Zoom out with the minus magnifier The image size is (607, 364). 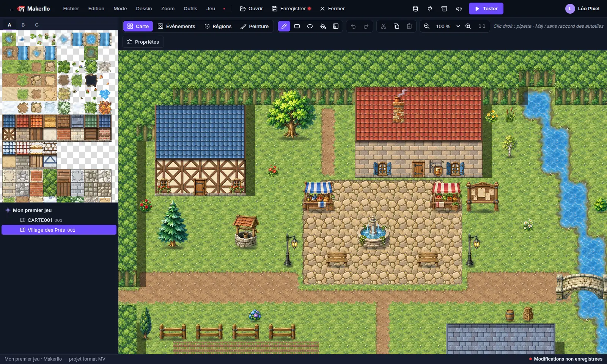click(427, 26)
